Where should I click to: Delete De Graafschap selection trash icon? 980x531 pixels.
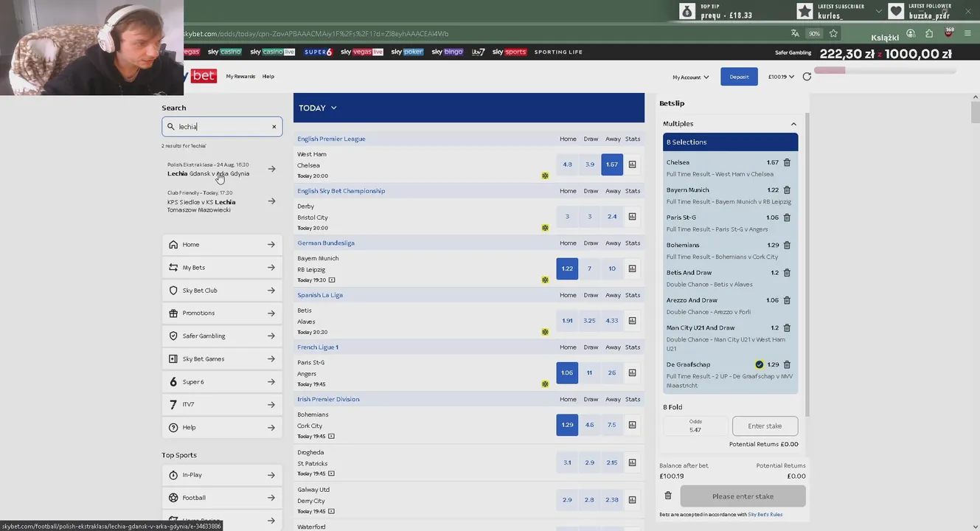tap(787, 364)
